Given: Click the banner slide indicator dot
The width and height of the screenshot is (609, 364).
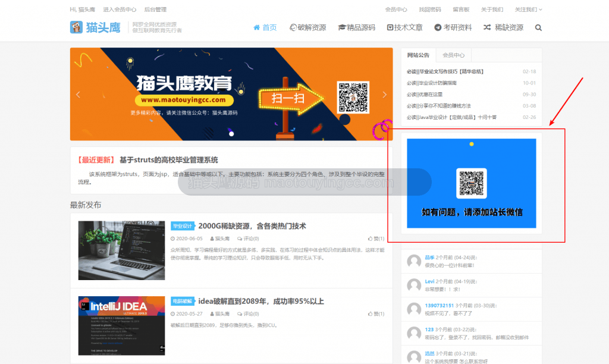Looking at the screenshot, I should [231, 134].
